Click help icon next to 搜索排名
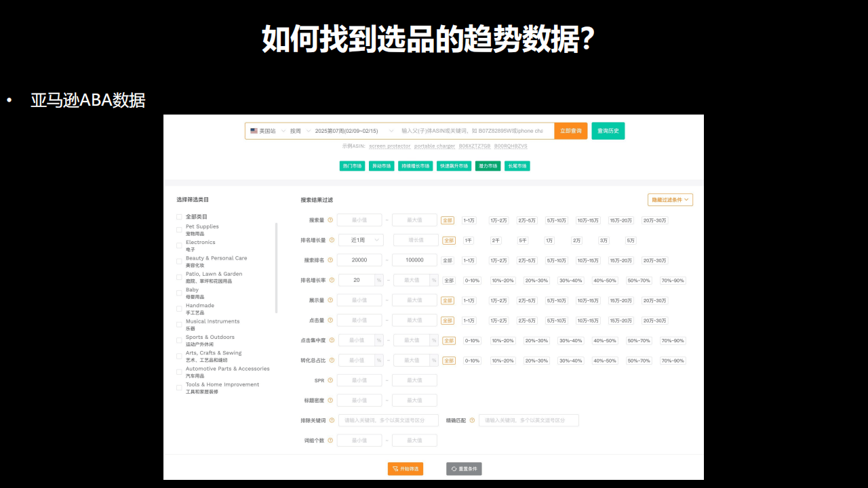This screenshot has width=868, height=488. point(331,260)
